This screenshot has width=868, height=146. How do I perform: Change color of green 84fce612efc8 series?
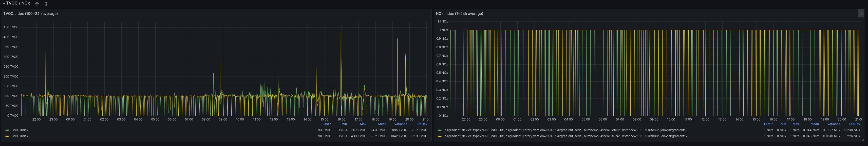click(x=439, y=130)
